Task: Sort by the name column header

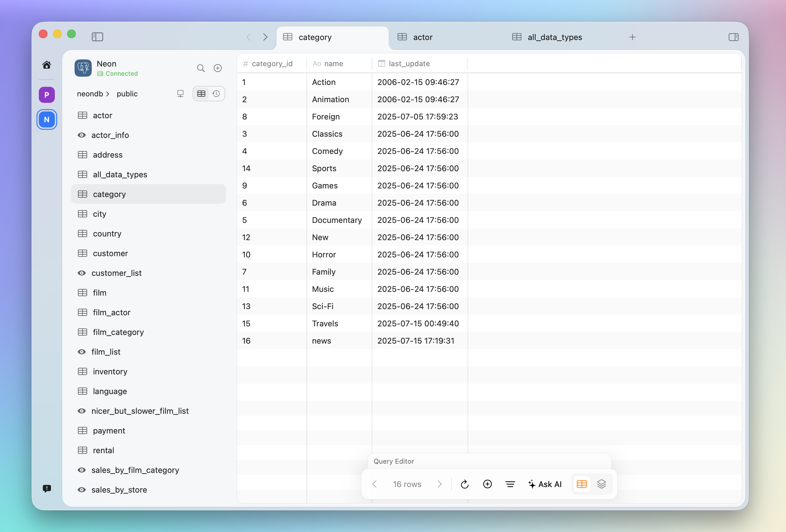Action: point(339,63)
